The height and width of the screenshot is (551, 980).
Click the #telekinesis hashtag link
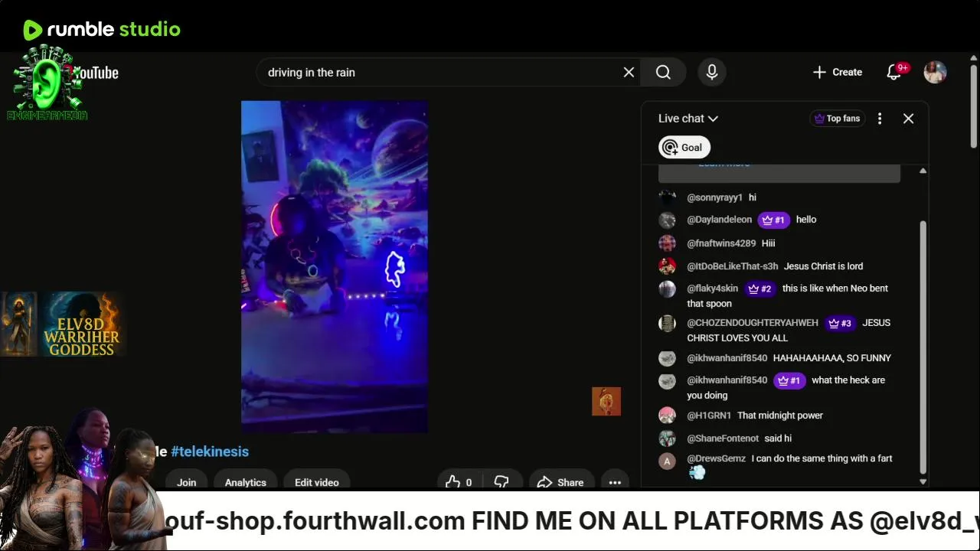click(210, 452)
